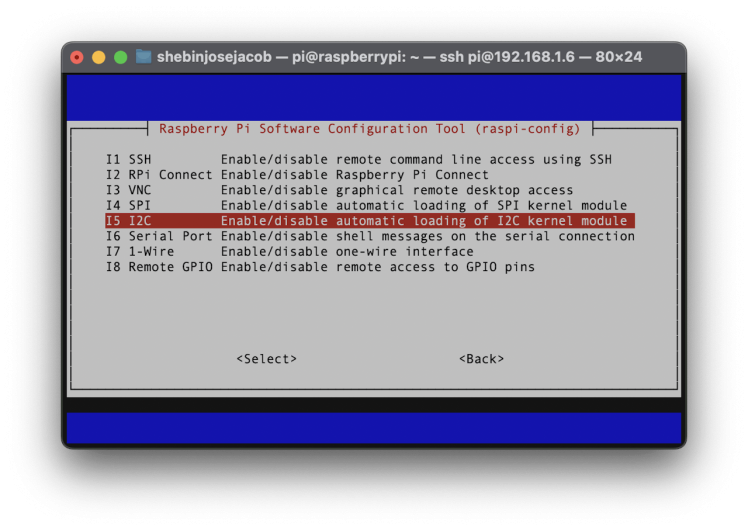Click 'Enable/disable Raspberry Pi Connect' description
The height and width of the screenshot is (530, 748).
(355, 175)
